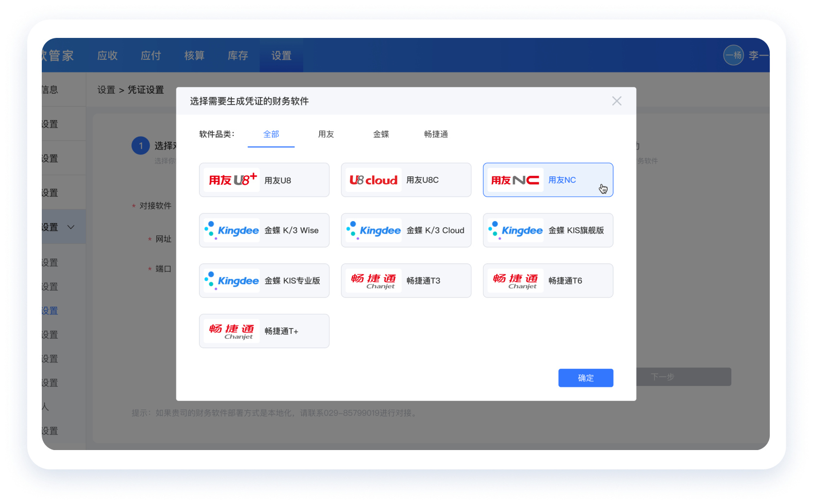The height and width of the screenshot is (504, 813).
Task: Pick the 畅捷通T+ label
Action: click(281, 331)
